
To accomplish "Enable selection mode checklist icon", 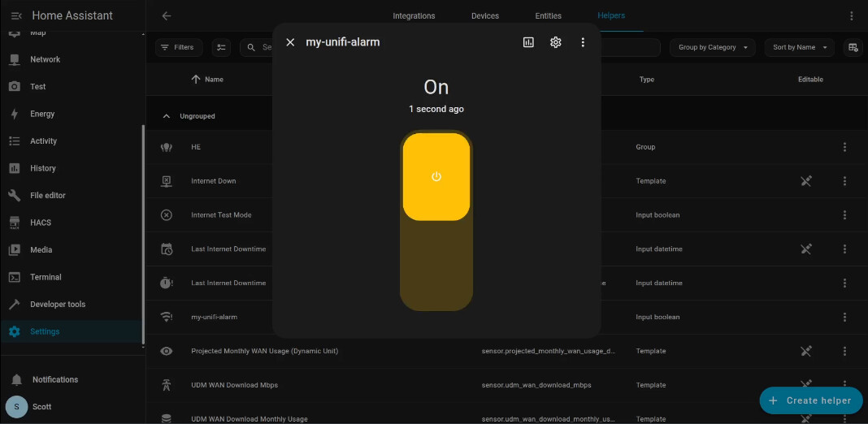I will click(221, 47).
